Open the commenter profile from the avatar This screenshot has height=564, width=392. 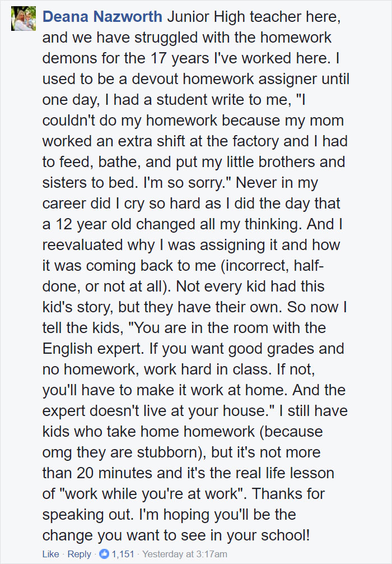23,18
